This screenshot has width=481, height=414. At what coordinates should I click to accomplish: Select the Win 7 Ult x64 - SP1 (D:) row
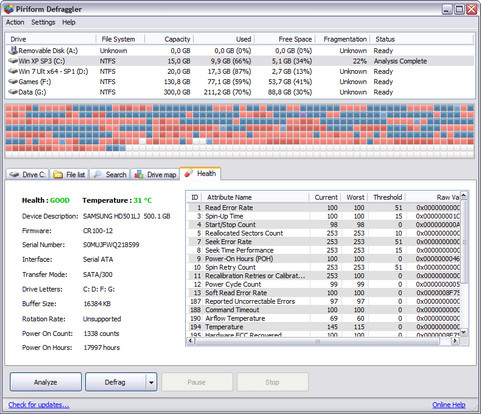coord(240,71)
